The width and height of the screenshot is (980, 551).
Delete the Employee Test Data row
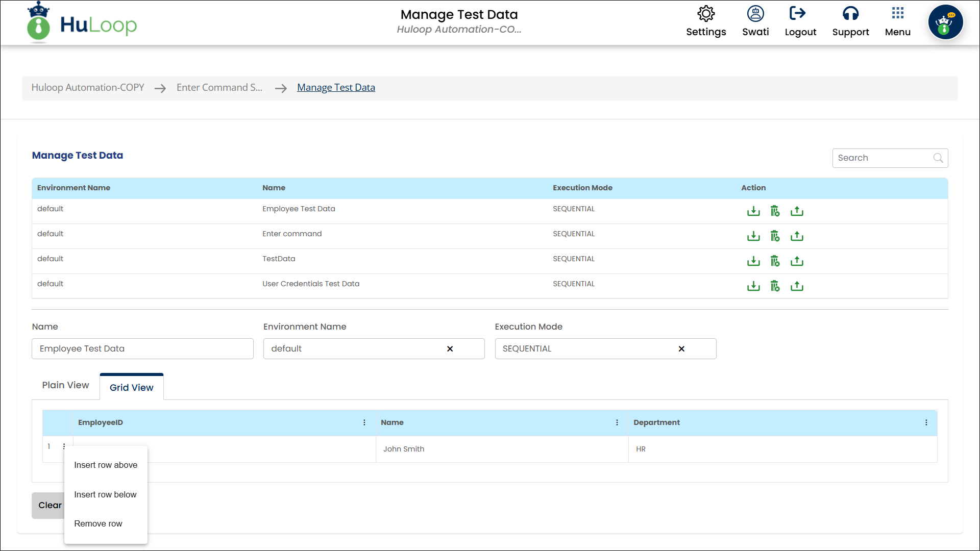(x=775, y=211)
